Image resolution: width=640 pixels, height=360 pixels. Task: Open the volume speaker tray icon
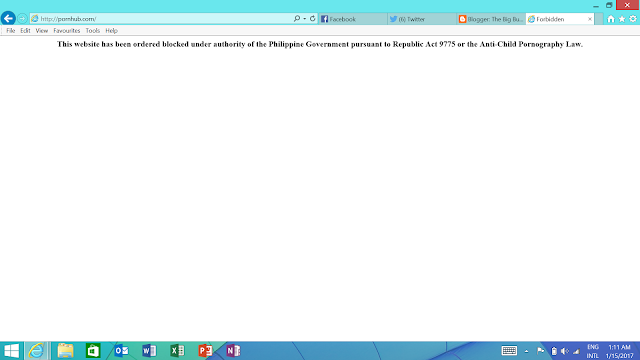565,351
